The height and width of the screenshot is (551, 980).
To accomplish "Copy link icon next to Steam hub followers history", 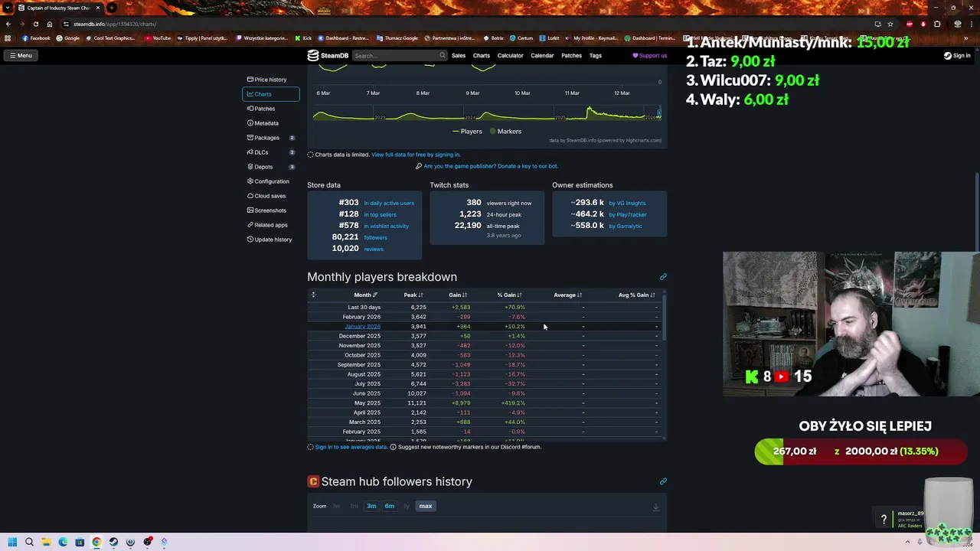I will (x=663, y=481).
